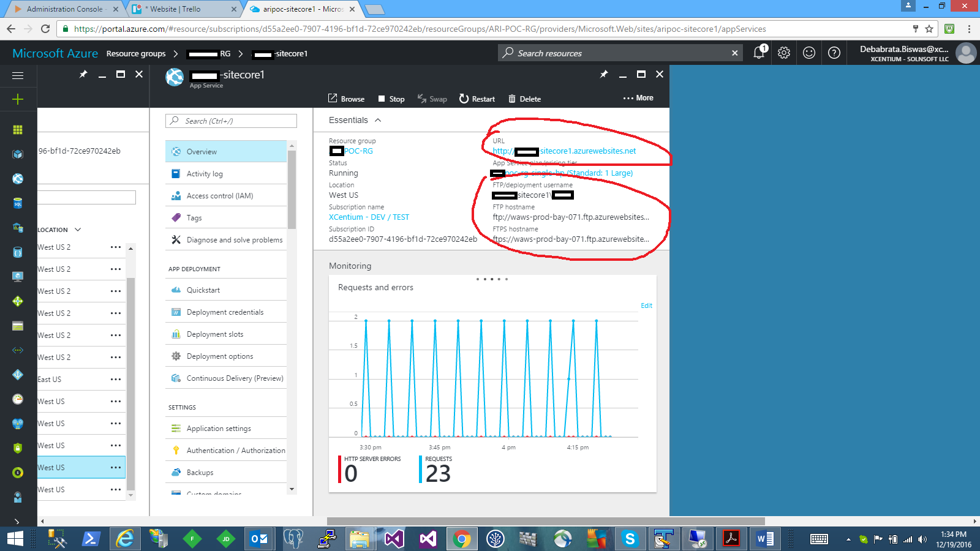This screenshot has height=551, width=980.
Task: Open Deployment credentials
Action: coord(226,312)
